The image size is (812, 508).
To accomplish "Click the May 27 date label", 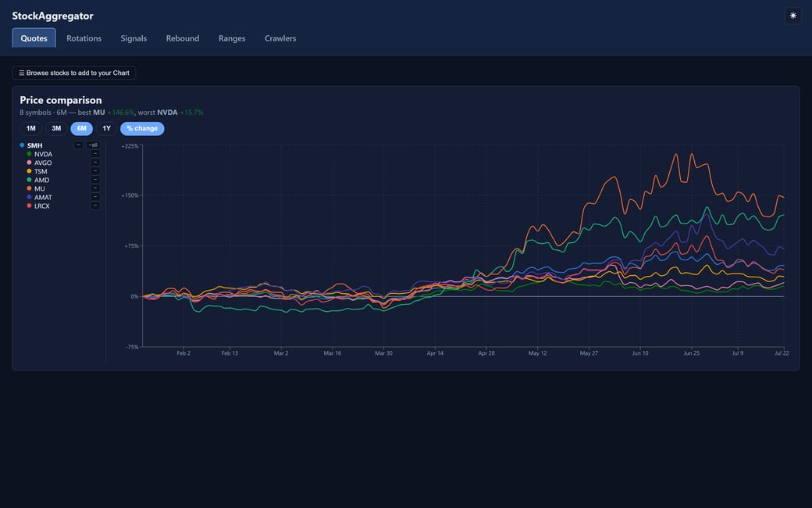I will point(589,353).
